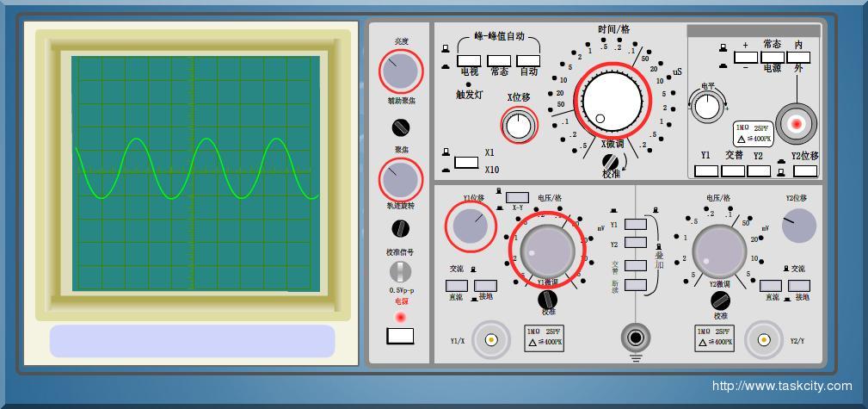
Task: Click the 校准信号 calibration signal terminal
Action: click(400, 271)
